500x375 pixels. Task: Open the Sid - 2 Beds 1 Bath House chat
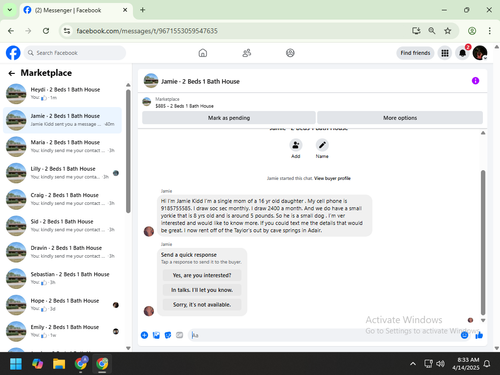pyautogui.click(x=62, y=225)
